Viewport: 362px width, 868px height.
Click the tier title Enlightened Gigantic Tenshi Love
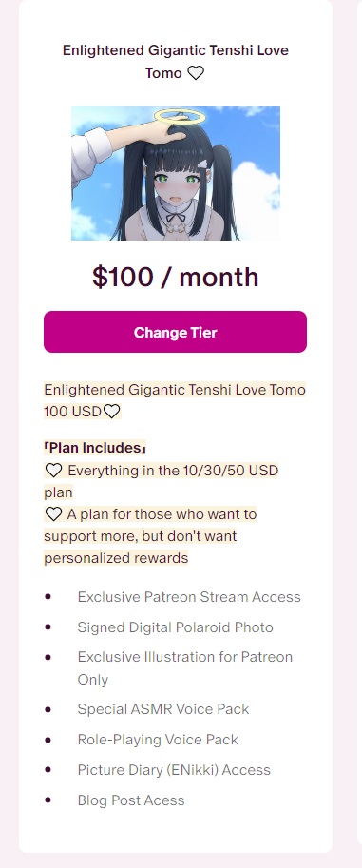[x=176, y=50]
